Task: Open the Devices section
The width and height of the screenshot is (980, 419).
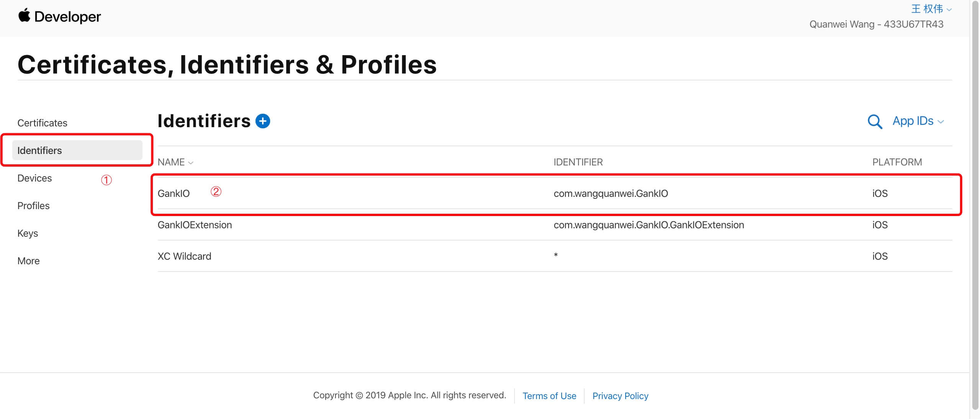Action: [x=34, y=178]
